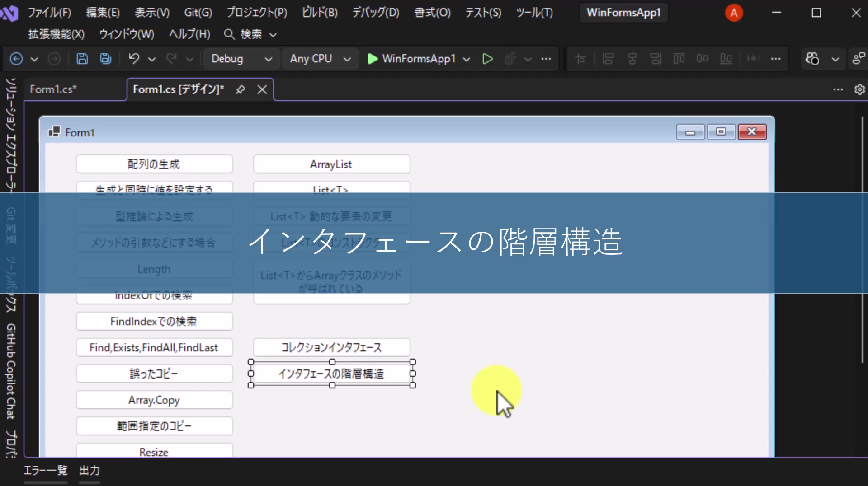Click Align Rights layout icon
Image resolution: width=868 pixels, height=486 pixels.
click(656, 59)
